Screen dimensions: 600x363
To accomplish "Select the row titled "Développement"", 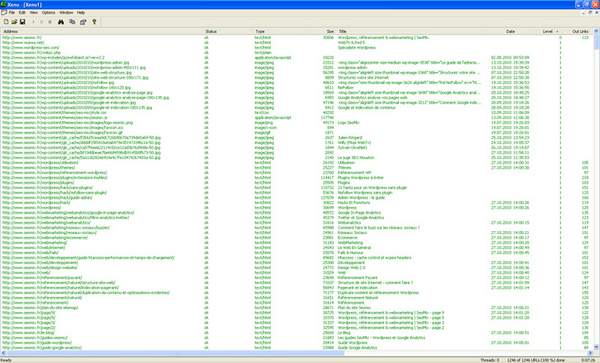I will 297,263.
